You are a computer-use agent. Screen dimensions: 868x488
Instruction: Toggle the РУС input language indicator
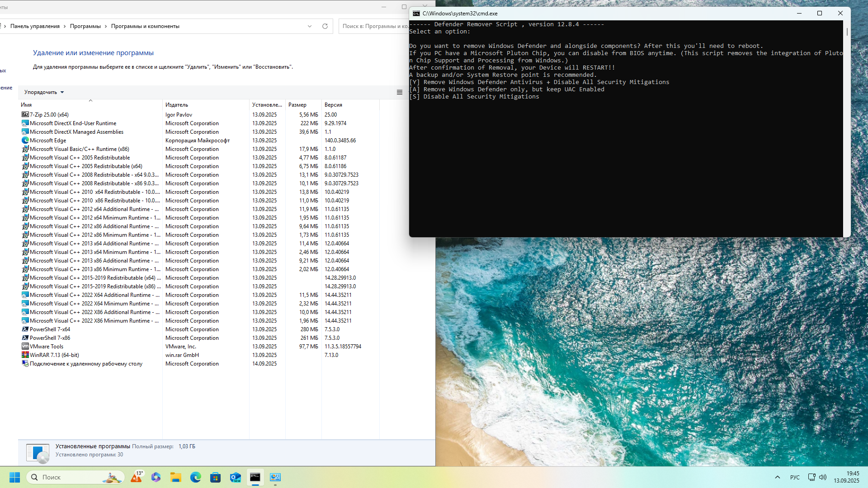coord(795,477)
